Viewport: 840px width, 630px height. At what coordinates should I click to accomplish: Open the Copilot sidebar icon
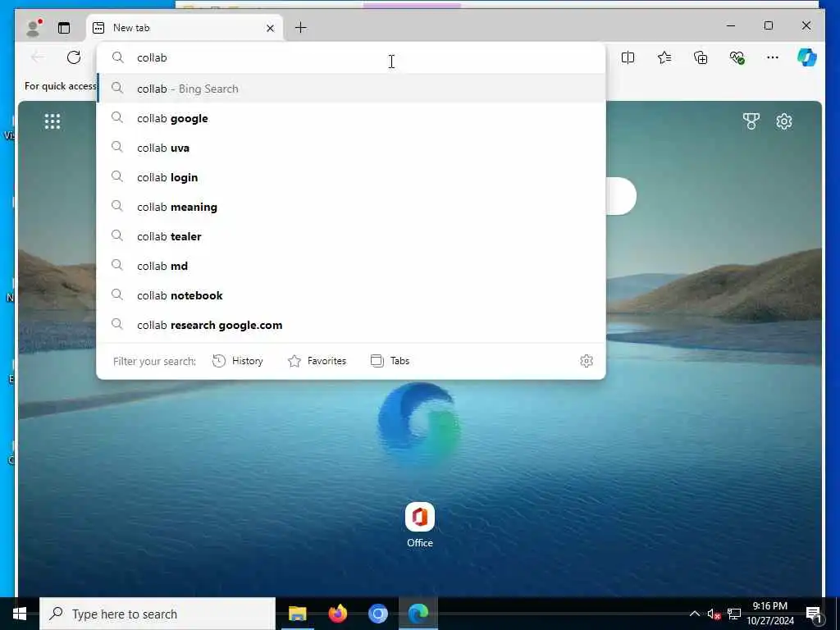point(807,57)
